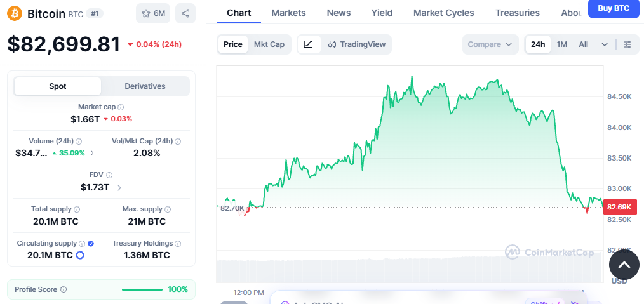Switch to TradingView candlestick chart
This screenshot has height=304, width=644.
pos(357,44)
